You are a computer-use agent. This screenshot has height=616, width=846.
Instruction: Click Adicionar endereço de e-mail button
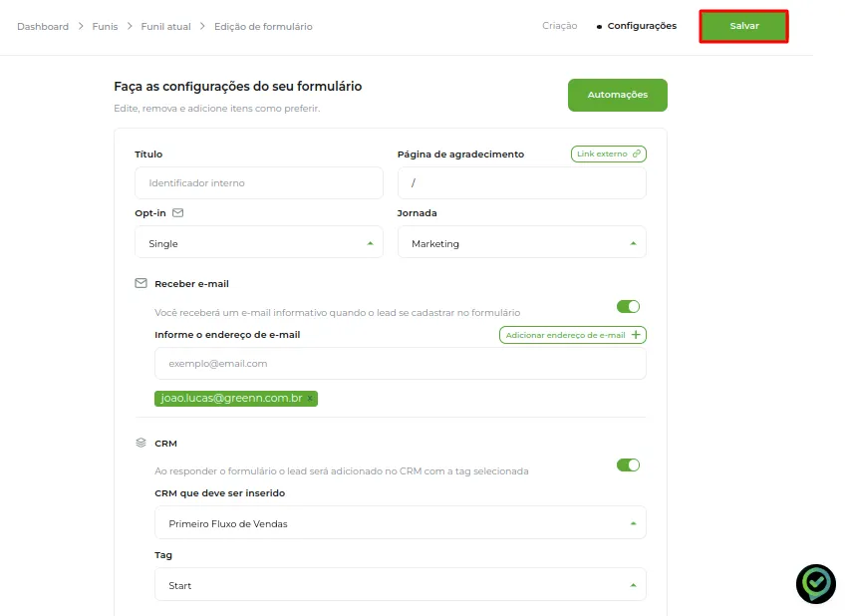(572, 335)
